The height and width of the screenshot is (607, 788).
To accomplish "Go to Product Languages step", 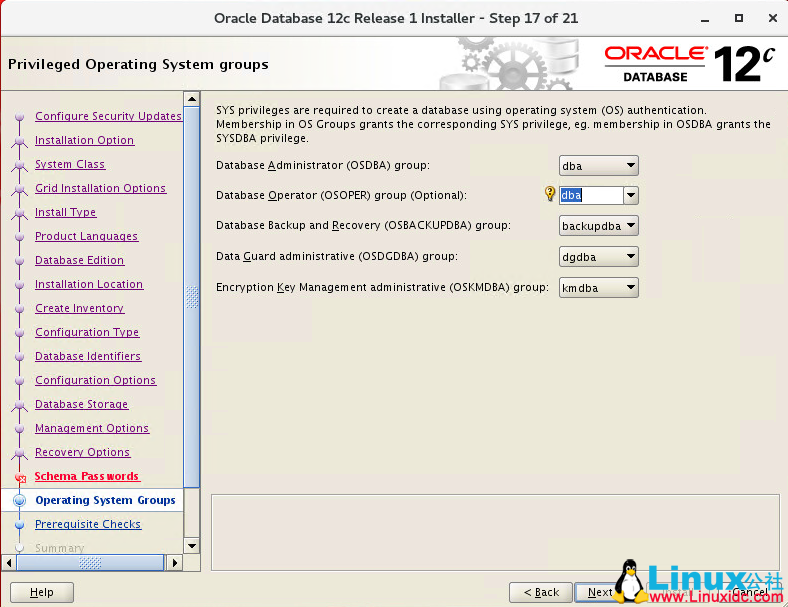I will [86, 236].
